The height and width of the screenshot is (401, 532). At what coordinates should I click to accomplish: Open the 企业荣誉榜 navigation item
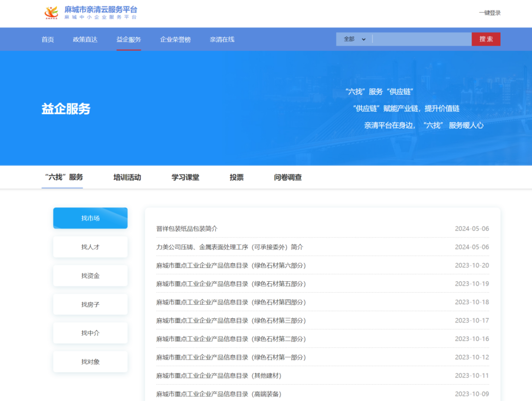click(175, 39)
